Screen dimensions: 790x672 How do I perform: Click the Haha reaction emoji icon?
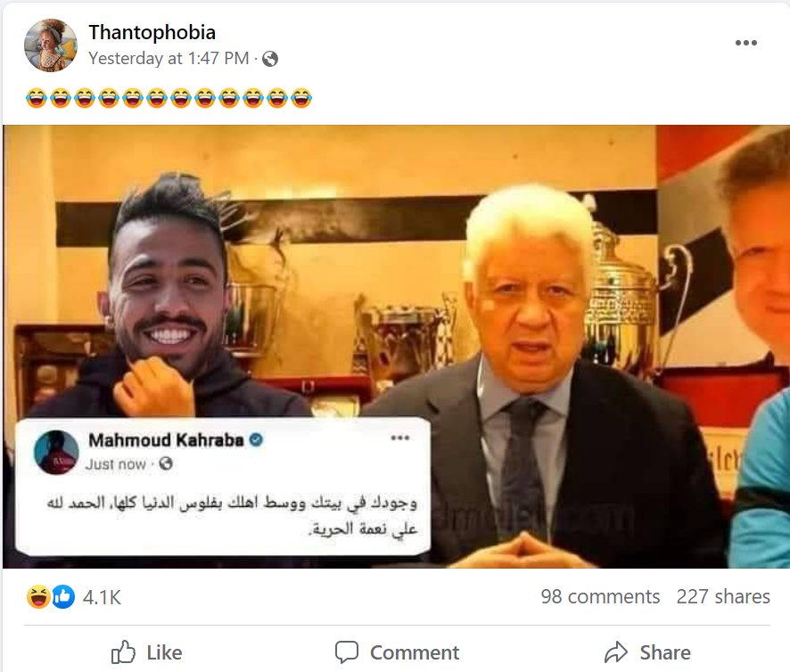(37, 597)
